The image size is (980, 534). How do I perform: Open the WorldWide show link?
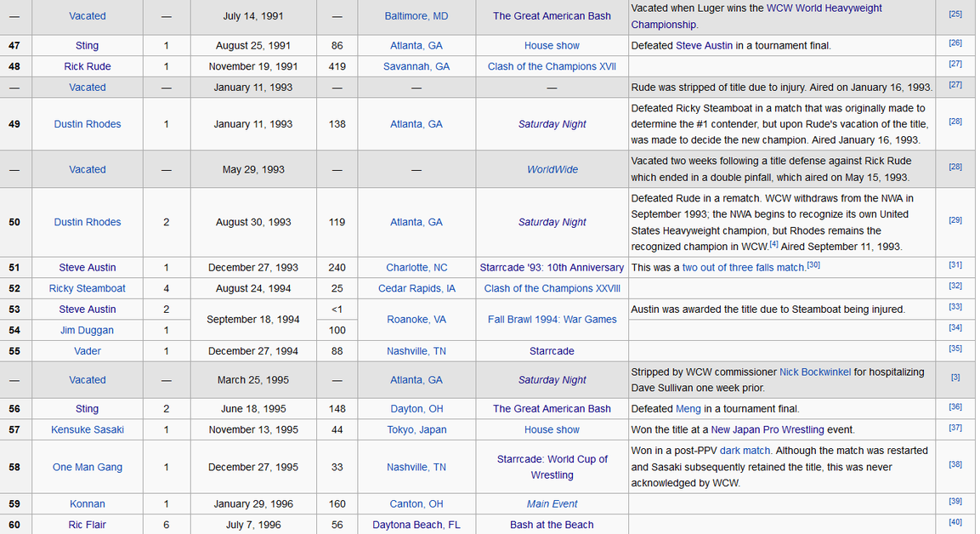[552, 169]
